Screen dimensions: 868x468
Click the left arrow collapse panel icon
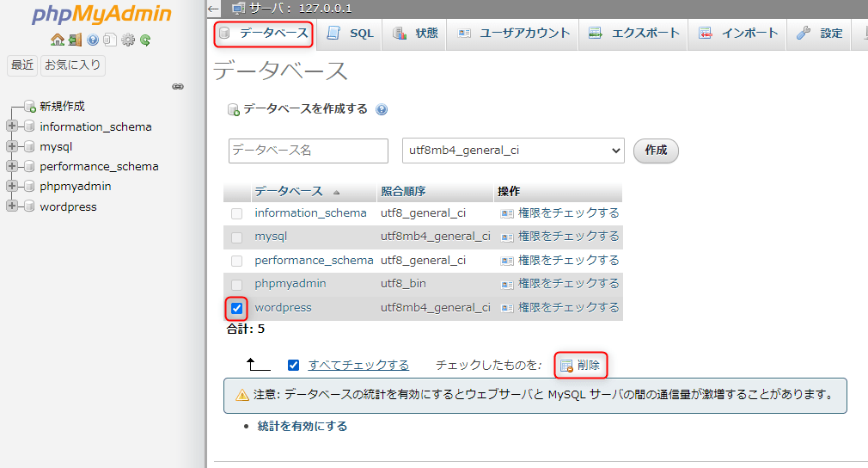(x=214, y=9)
